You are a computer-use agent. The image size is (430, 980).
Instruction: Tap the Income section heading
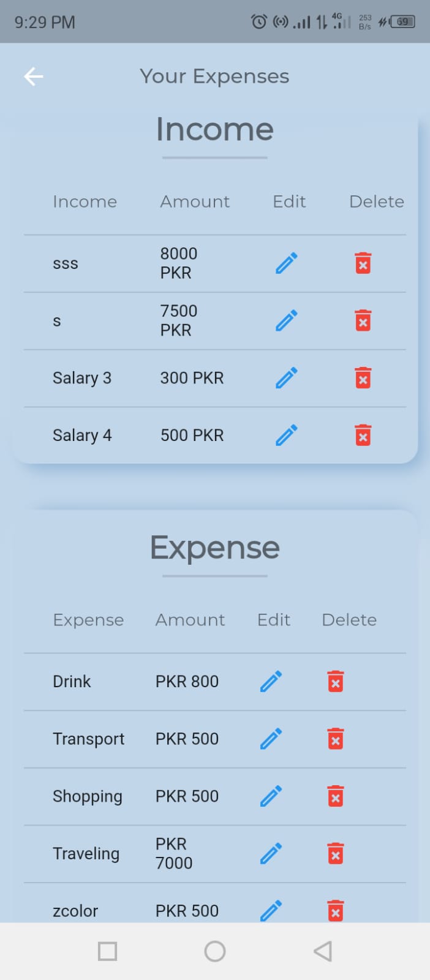point(214,129)
